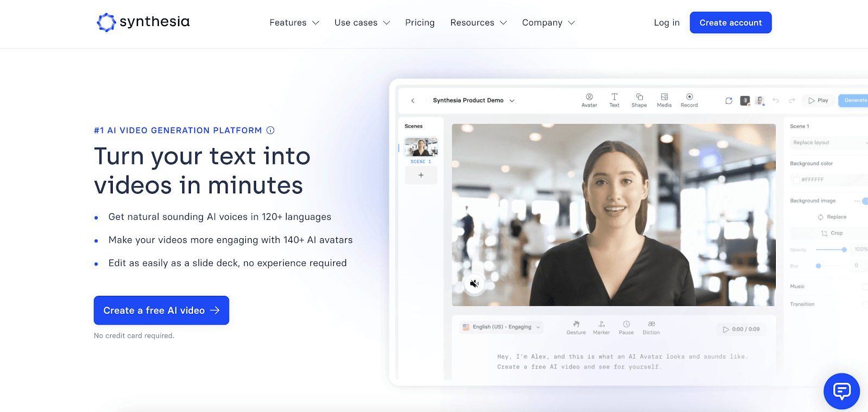Click the redo arrow
The image size is (868, 412).
(792, 100)
